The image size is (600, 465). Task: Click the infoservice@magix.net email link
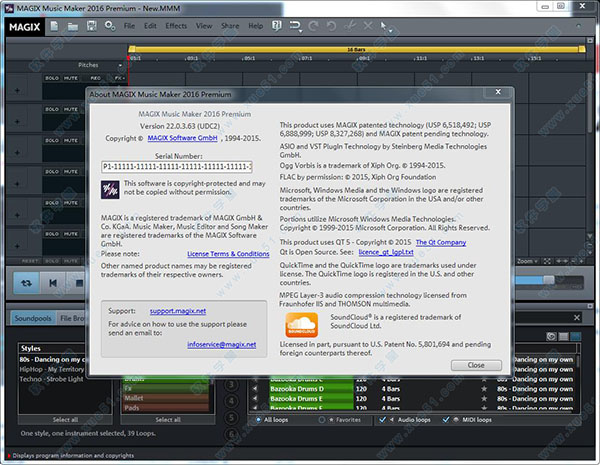(x=222, y=344)
